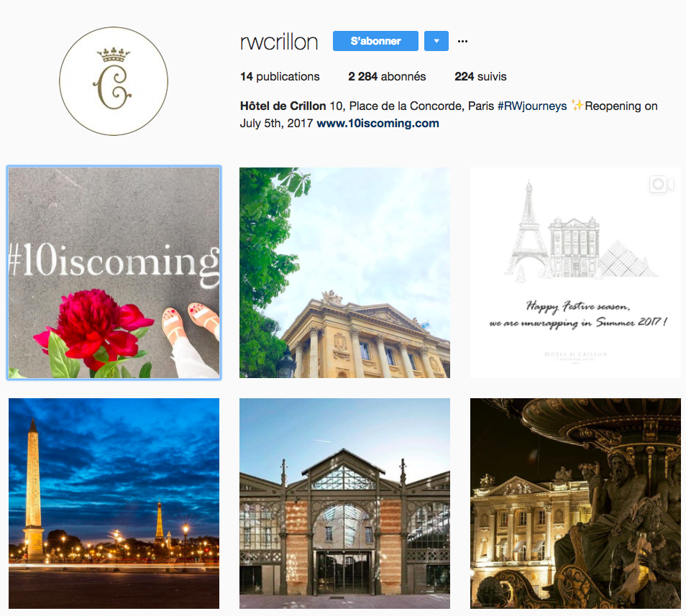
Task: Open the glass and iron pavilion photo
Action: point(344,503)
